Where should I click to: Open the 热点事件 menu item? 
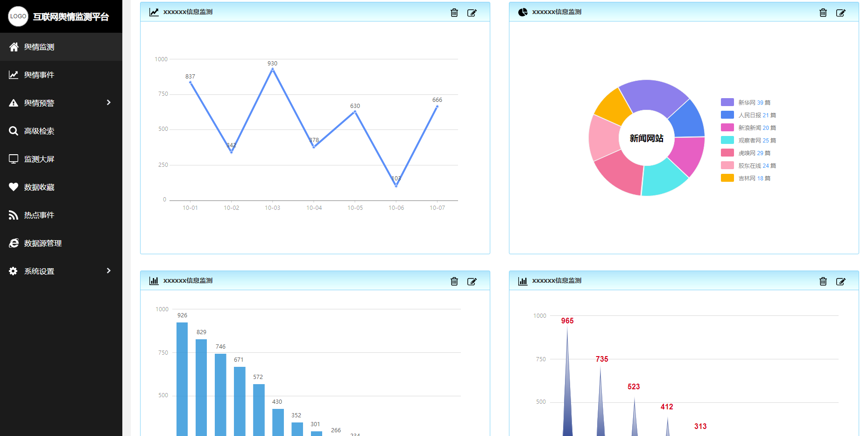61,215
